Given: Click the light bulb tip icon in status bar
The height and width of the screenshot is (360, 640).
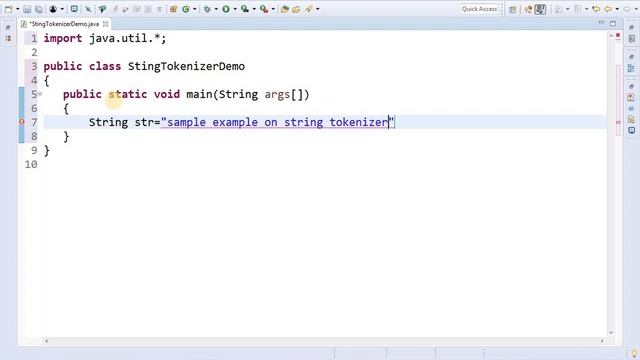Looking at the screenshot, I should point(634,353).
